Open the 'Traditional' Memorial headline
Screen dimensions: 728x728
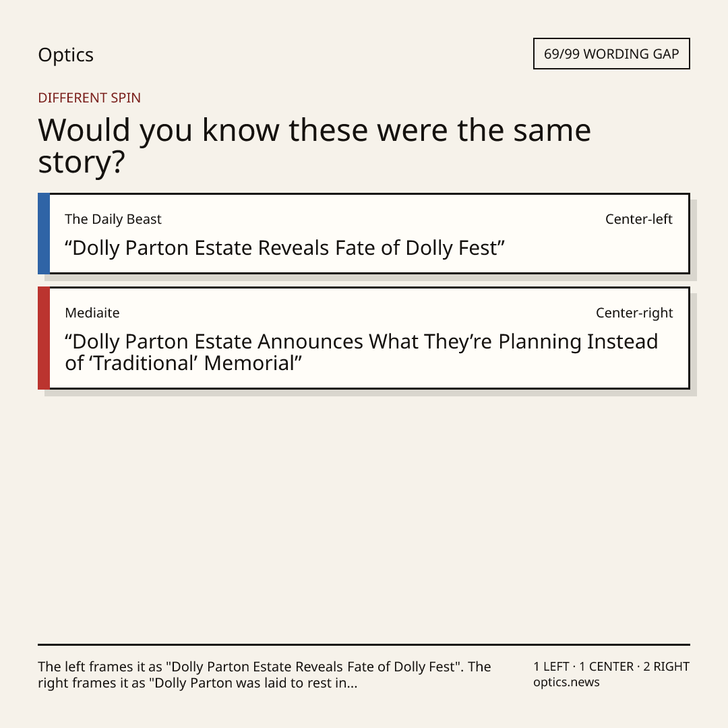[x=361, y=353]
